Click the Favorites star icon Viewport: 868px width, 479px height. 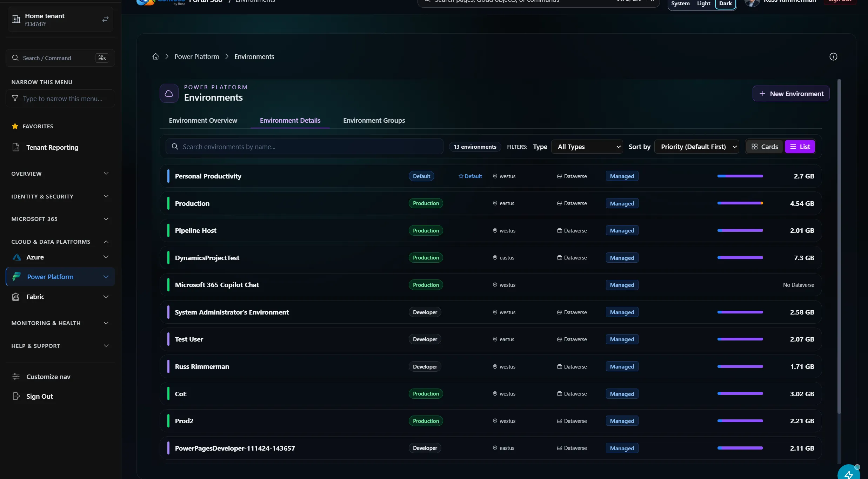point(15,126)
